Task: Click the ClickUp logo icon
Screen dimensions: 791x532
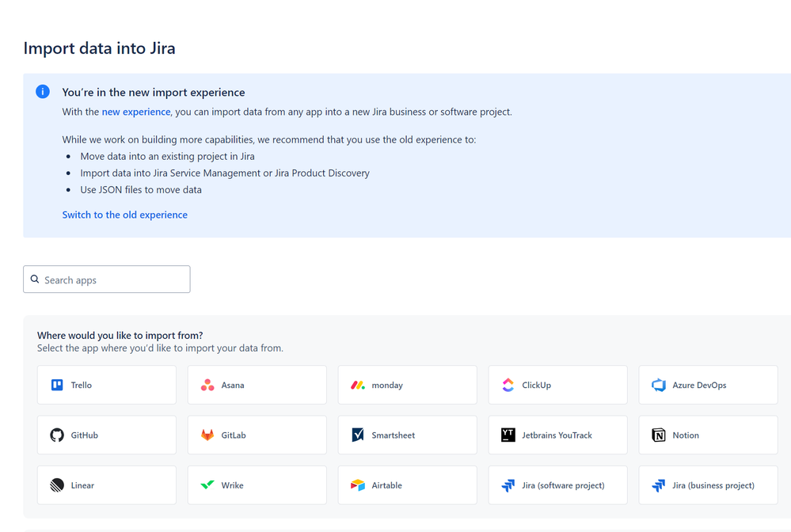Action: pos(508,386)
